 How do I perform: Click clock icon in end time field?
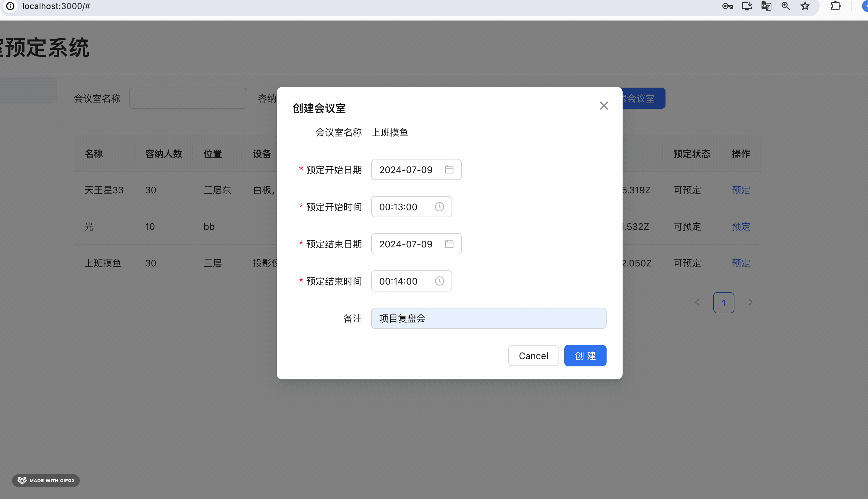(x=439, y=281)
